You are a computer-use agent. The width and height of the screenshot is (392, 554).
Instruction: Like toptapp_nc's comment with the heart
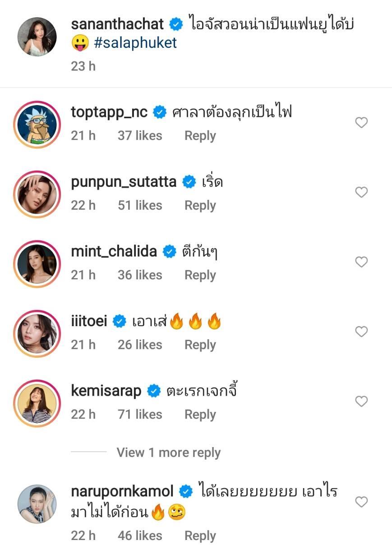point(361,123)
